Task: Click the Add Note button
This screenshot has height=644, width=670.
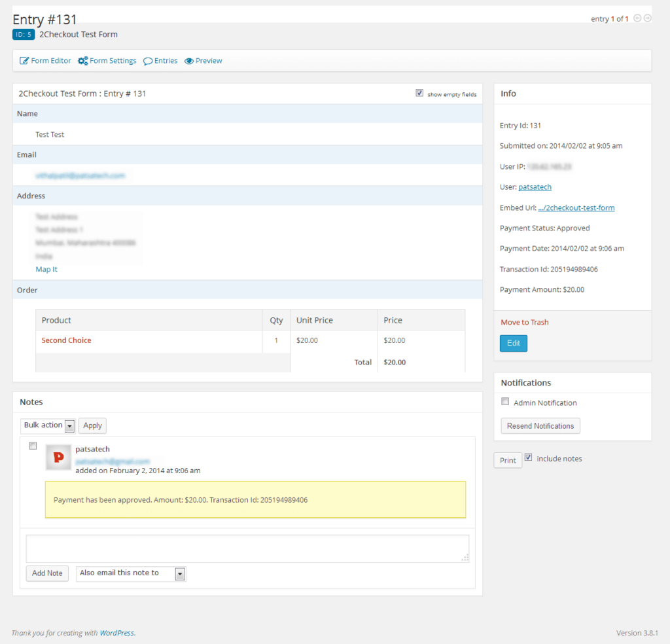Action: click(47, 573)
